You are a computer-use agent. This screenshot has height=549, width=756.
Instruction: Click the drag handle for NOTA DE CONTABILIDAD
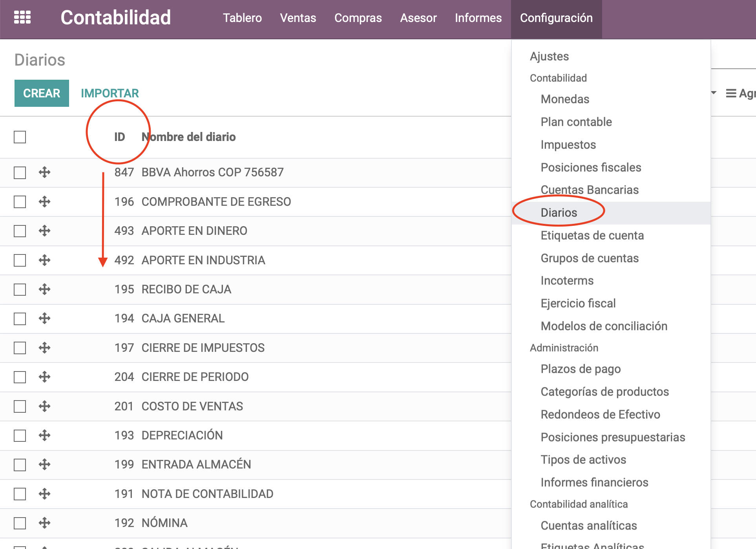45,494
